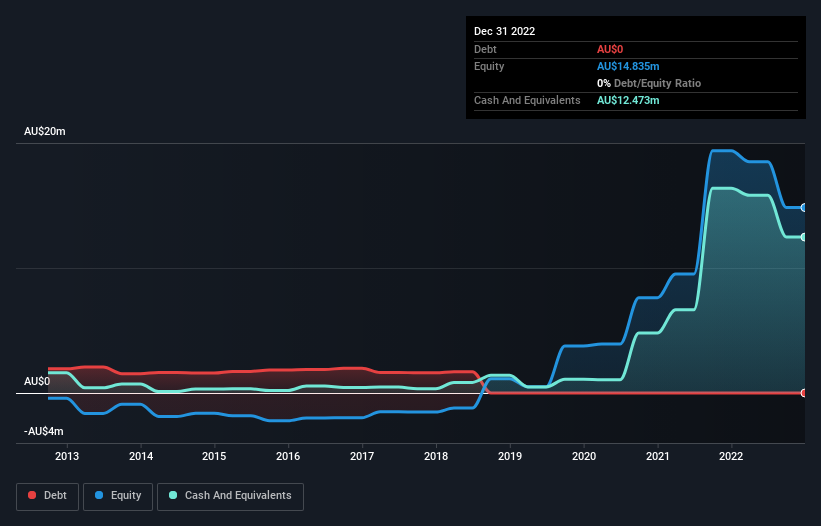Click the 2021 x-axis label
Screen dimensions: 821x526
(658, 456)
